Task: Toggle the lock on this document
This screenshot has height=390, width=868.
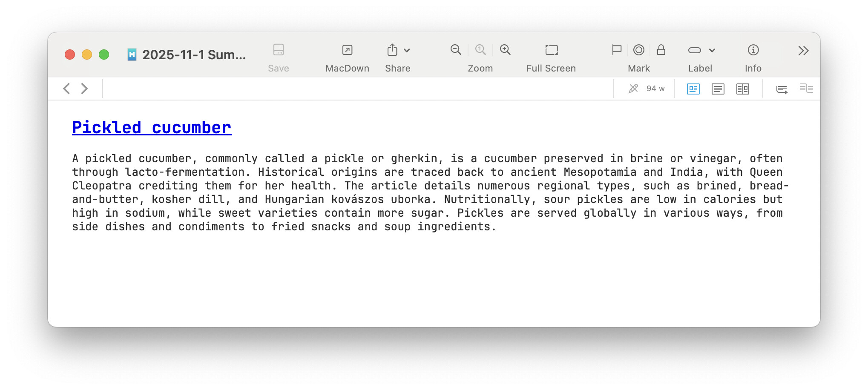Action: coord(661,50)
